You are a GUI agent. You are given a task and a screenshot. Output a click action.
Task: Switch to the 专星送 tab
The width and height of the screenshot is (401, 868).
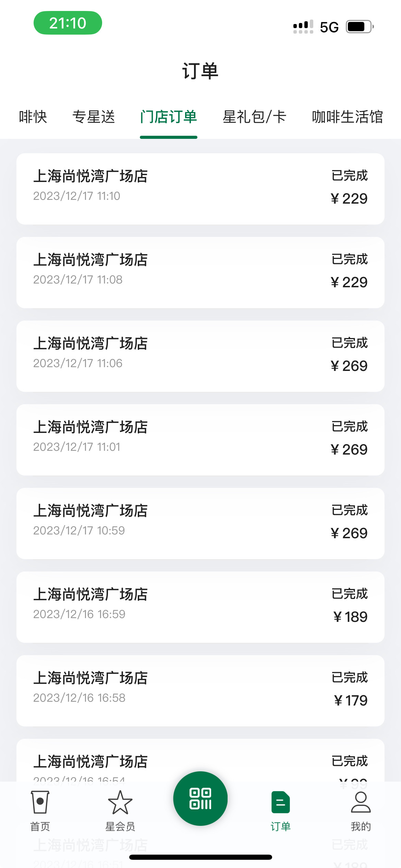pyautogui.click(x=94, y=117)
